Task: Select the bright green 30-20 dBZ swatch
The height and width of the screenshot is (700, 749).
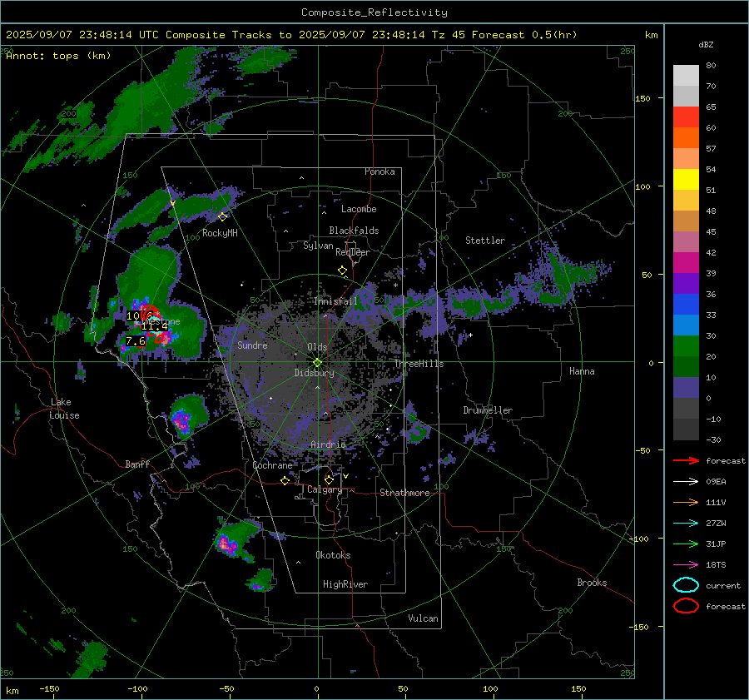Action: pyautogui.click(x=686, y=346)
